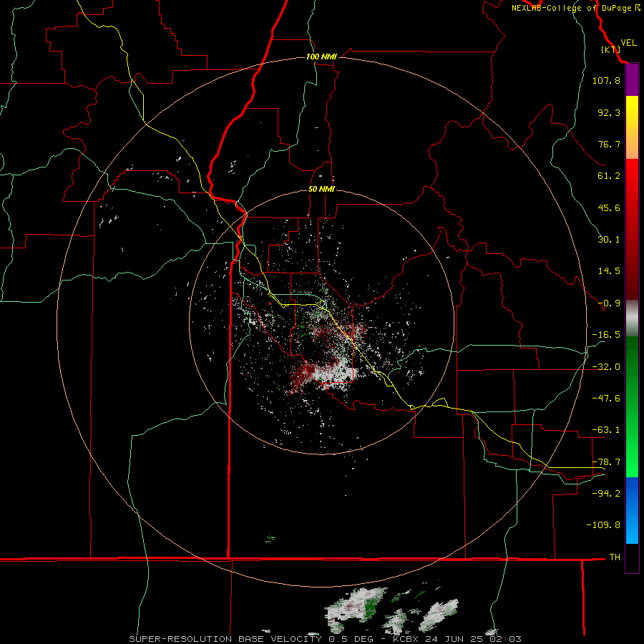The height and width of the screenshot is (644, 644).
Task: Pick the blue-cyan color bar segment
Action: click(632, 510)
